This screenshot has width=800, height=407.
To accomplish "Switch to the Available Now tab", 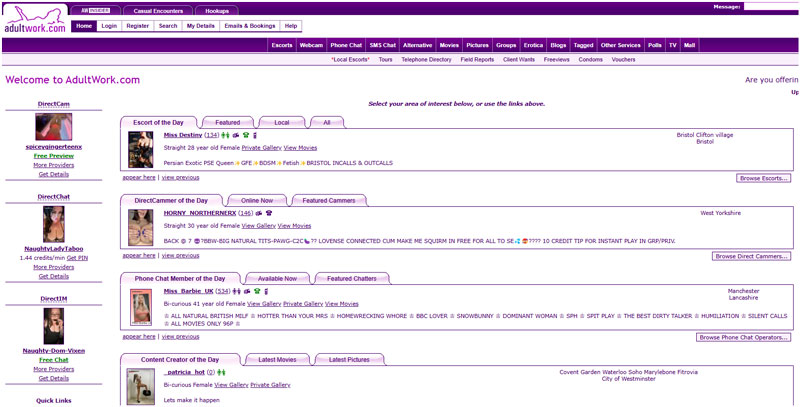I will coord(277,278).
